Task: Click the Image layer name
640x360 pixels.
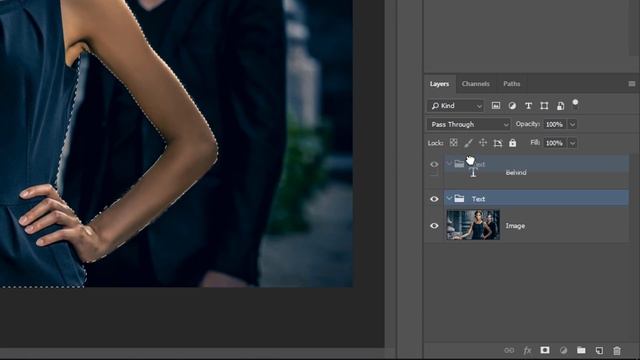Action: point(515,226)
